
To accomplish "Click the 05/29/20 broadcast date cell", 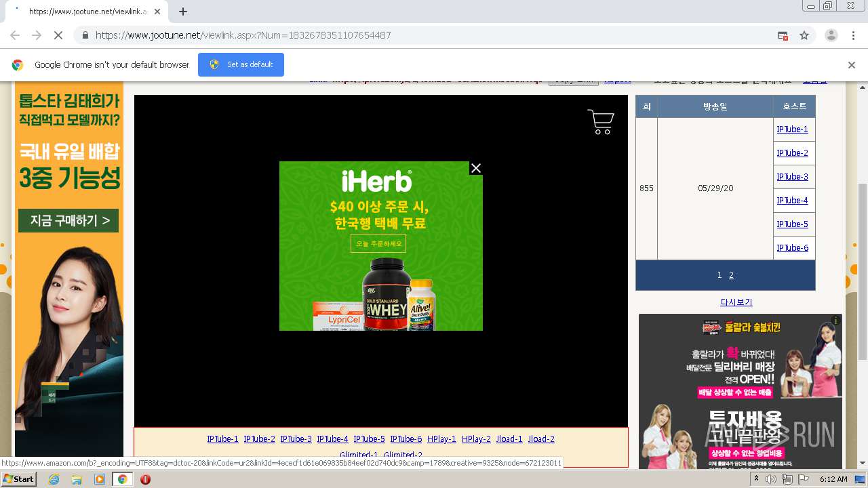I will pos(715,188).
